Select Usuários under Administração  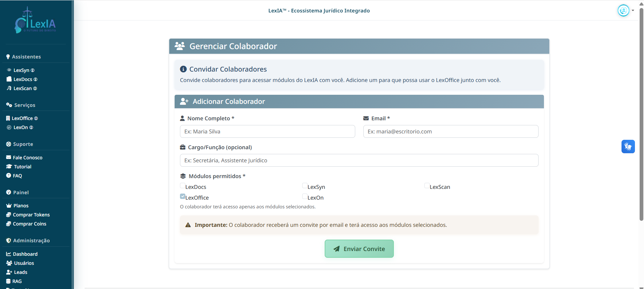(24, 263)
